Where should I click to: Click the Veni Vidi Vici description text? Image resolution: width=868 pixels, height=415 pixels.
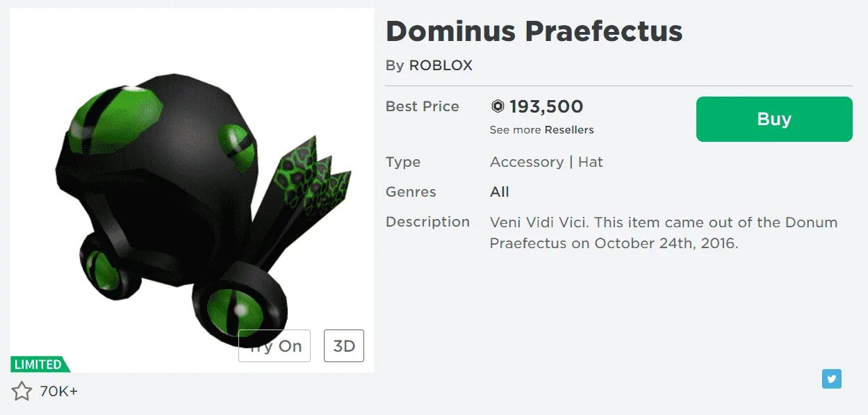[663, 233]
